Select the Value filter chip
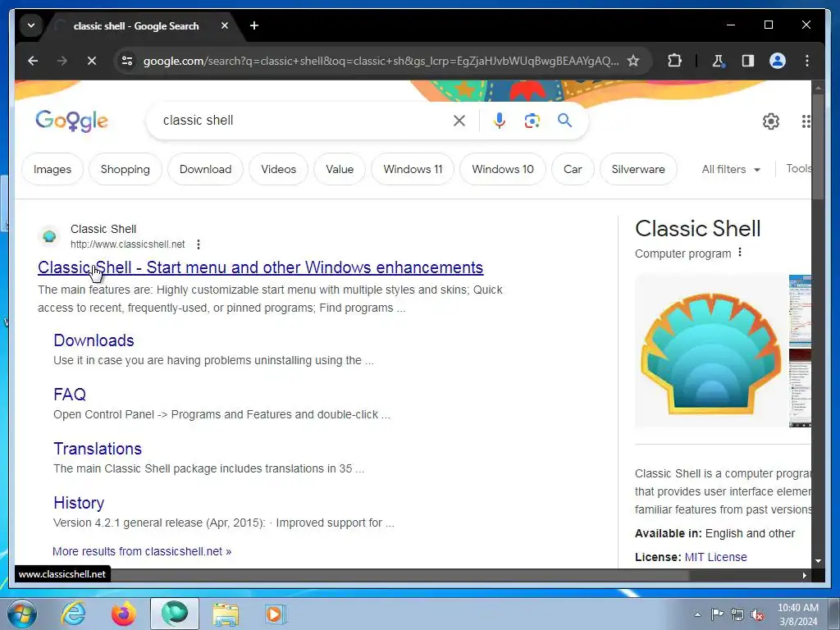 340,169
